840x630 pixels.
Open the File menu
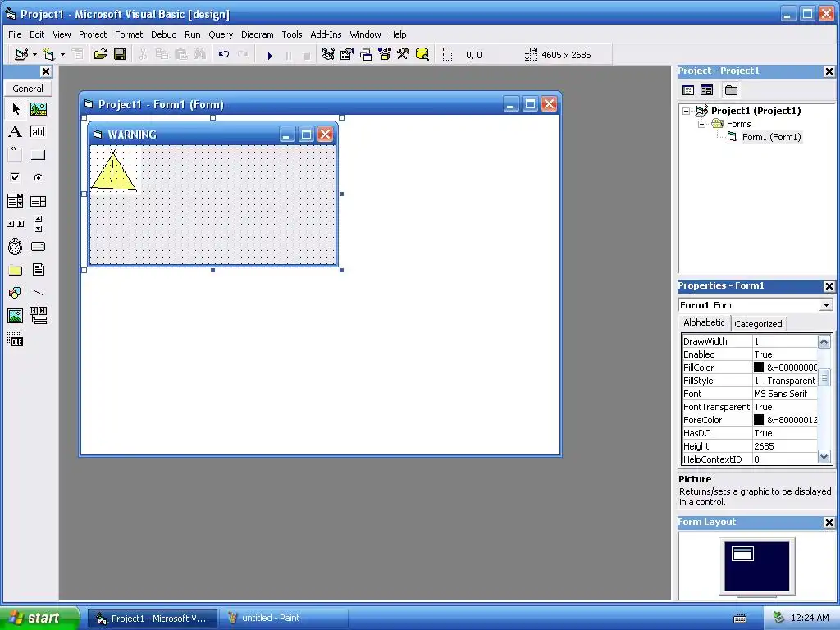point(15,34)
